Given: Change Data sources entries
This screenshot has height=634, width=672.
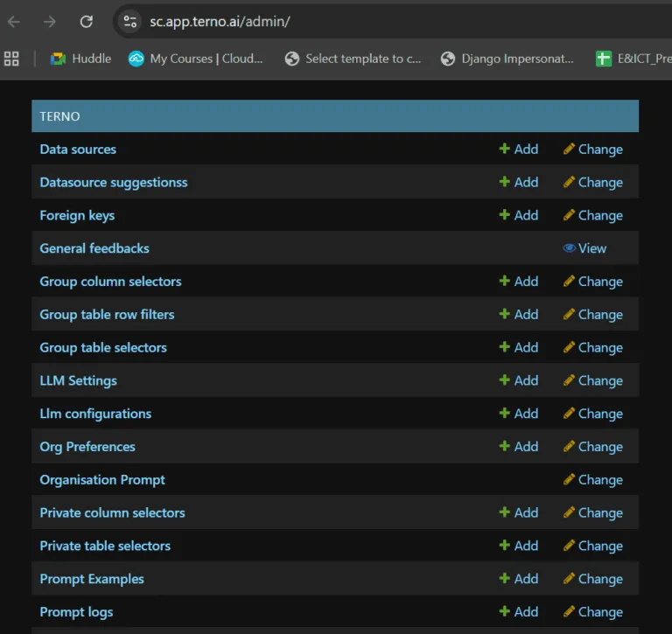Looking at the screenshot, I should click(x=592, y=149).
